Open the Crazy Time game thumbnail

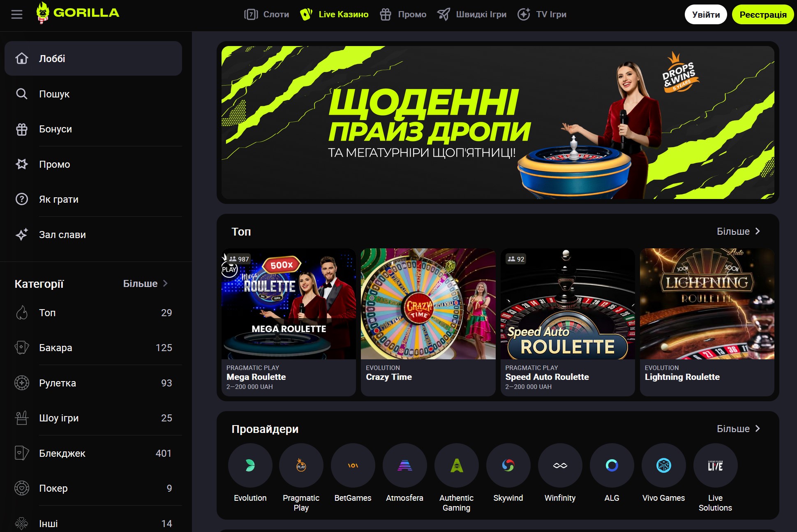(427, 304)
